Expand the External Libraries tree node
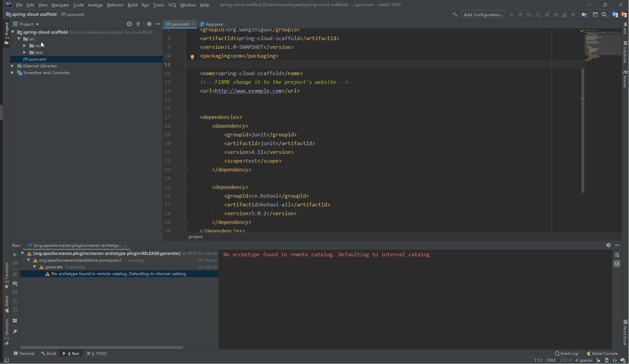This screenshot has width=629, height=364. click(12, 66)
